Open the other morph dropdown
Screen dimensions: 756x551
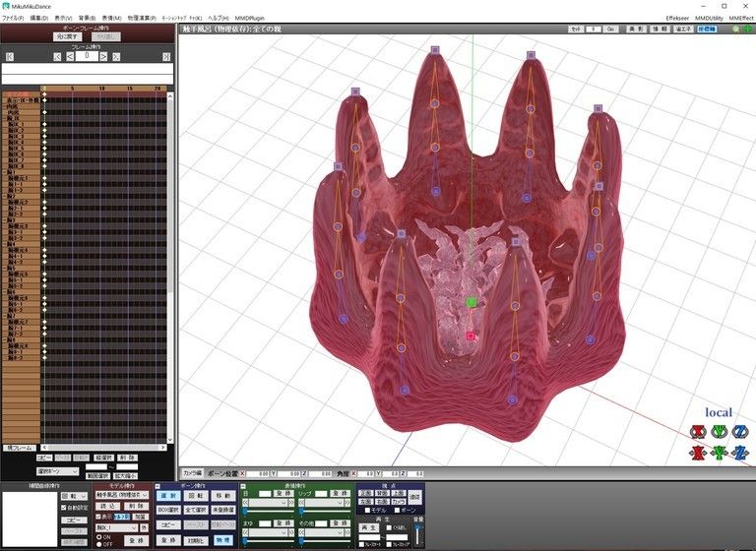coord(325,532)
